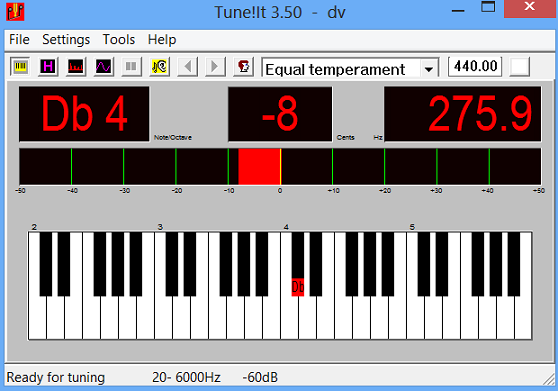Toggle the gray pause icon in the toolbar
The image size is (558, 391).
pos(131,67)
